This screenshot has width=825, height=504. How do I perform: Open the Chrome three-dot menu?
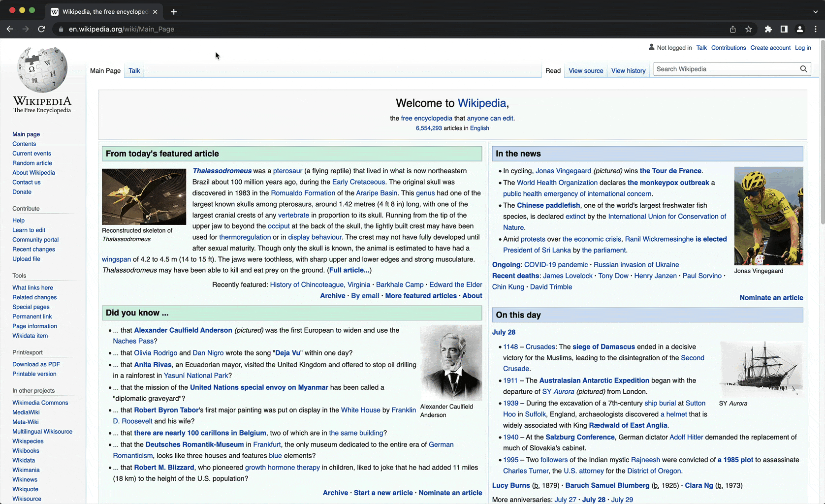point(816,29)
